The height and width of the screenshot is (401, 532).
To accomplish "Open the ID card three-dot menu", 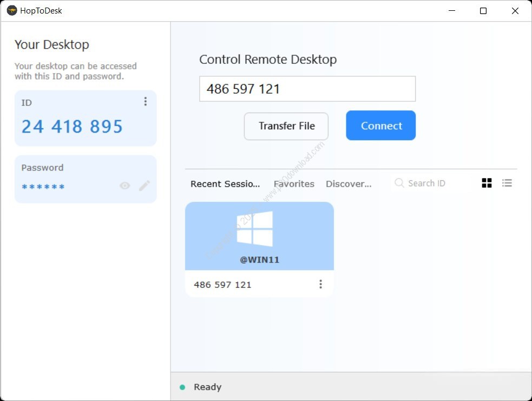I will (145, 102).
